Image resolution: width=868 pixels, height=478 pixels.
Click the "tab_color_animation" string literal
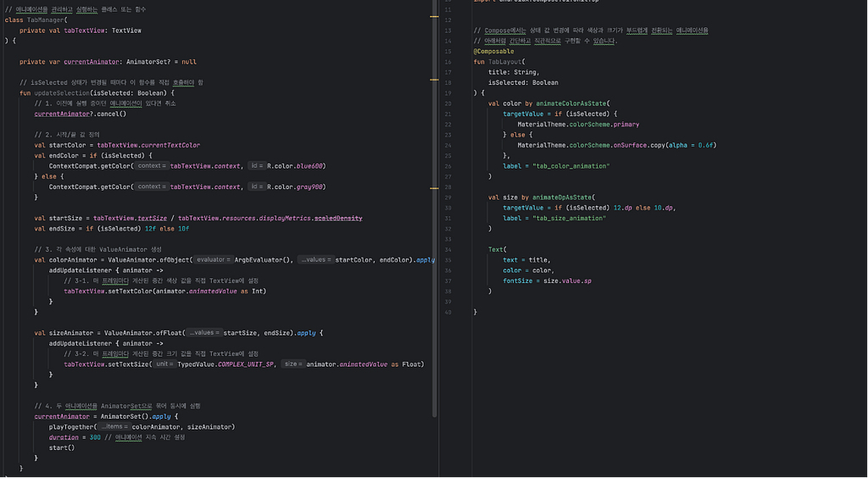570,166
